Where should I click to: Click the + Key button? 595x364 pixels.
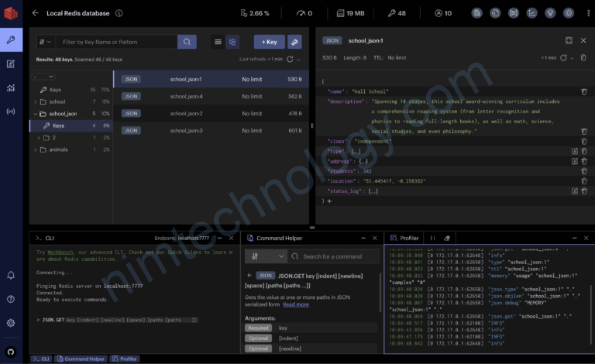point(270,42)
